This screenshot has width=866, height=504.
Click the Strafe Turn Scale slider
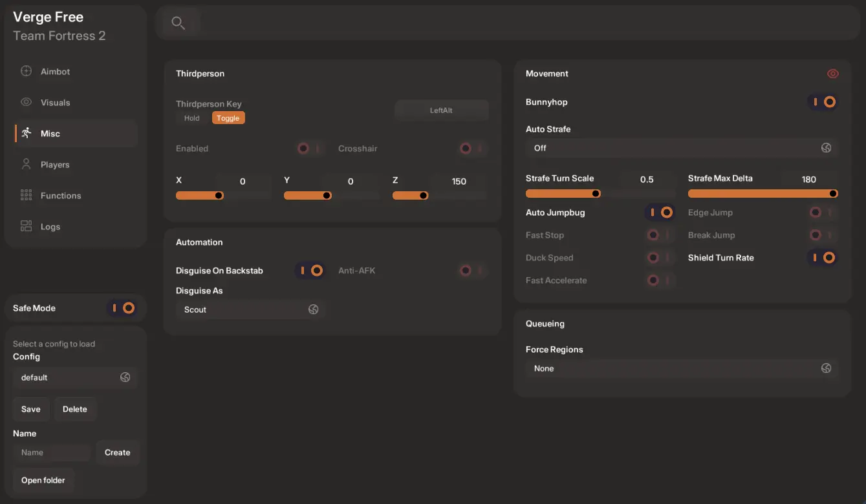tap(600, 193)
